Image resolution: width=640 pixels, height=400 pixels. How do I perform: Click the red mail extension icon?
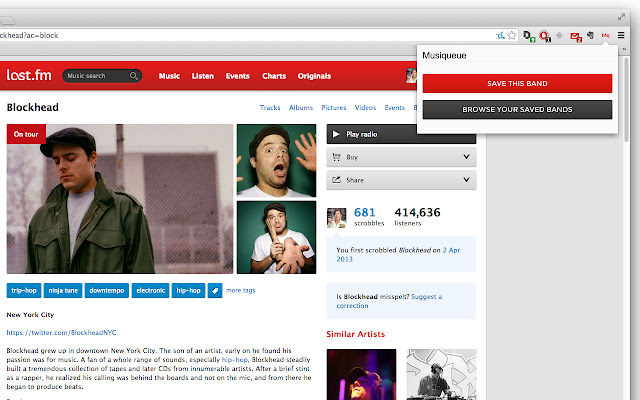point(576,37)
